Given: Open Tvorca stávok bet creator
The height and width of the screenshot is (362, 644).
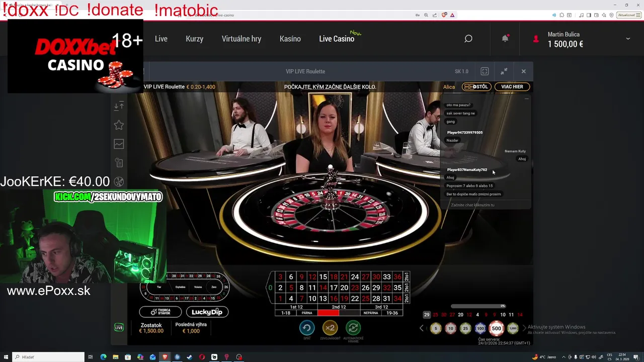Looking at the screenshot, I should pyautogui.click(x=160, y=312).
